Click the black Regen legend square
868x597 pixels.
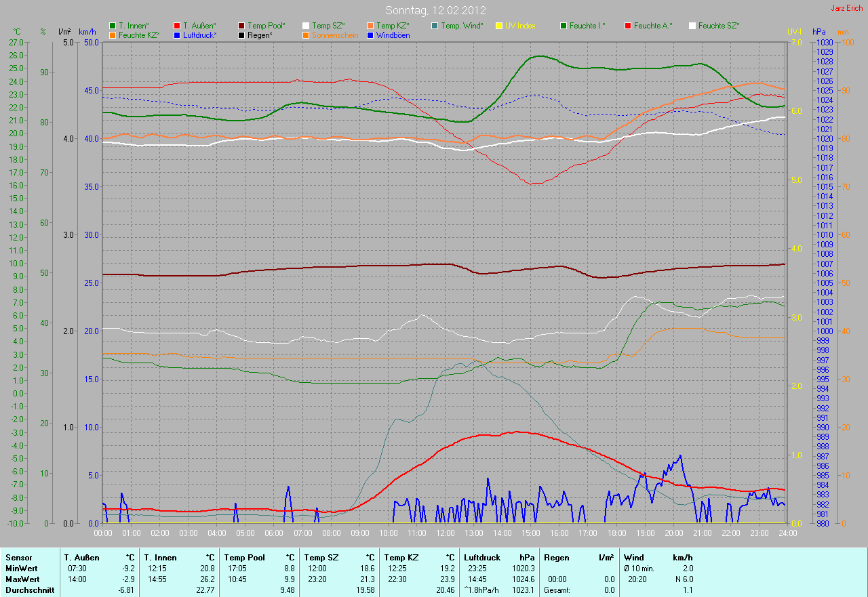pyautogui.click(x=241, y=35)
